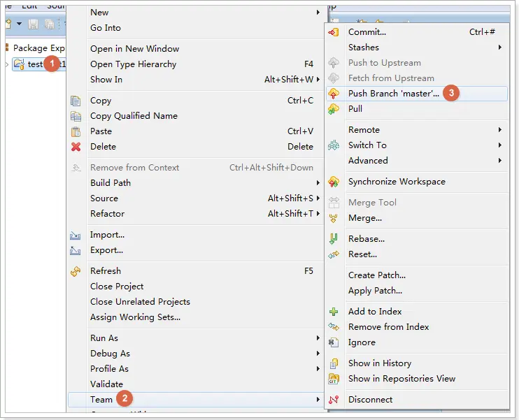
Task: Click the Disconnect icon
Action: tap(334, 400)
